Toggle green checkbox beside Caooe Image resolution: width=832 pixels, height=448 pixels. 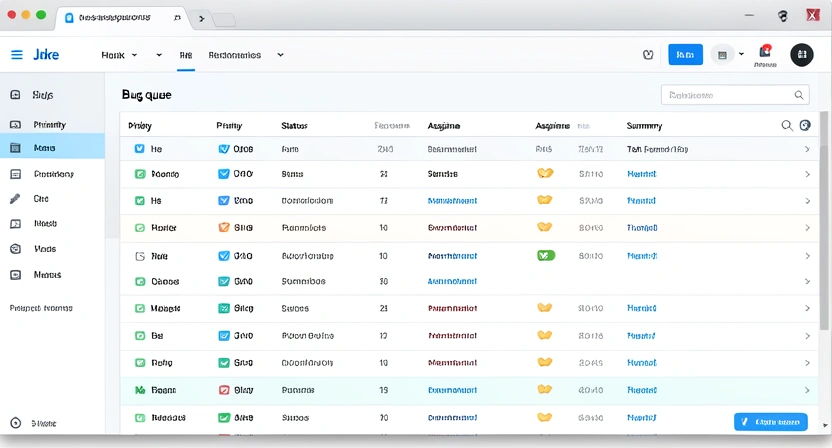coord(140,281)
